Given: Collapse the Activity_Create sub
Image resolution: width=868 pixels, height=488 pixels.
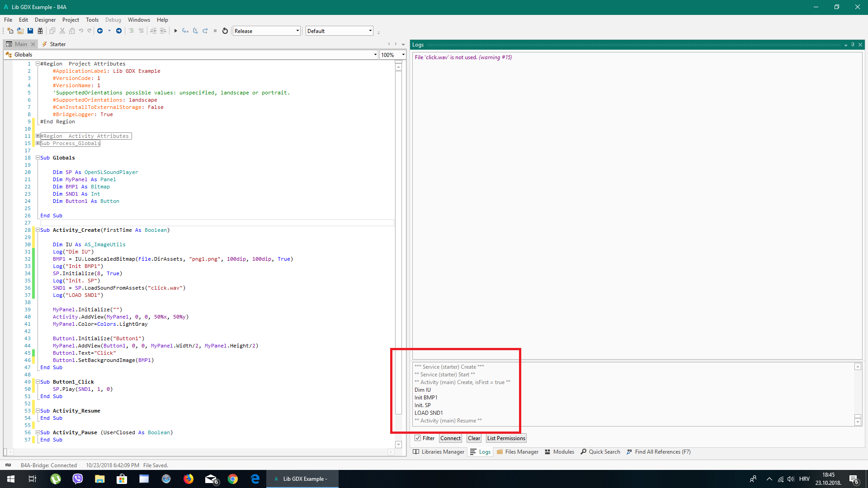Looking at the screenshot, I should coord(38,230).
